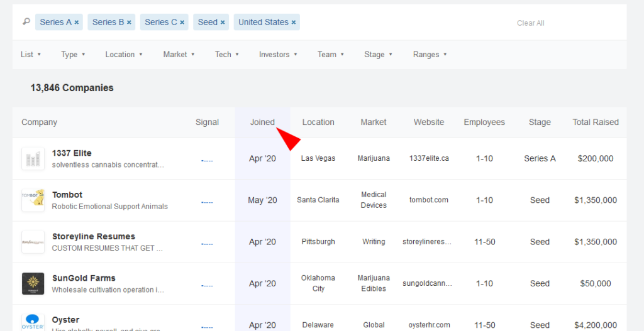Click the Tombot company logo

point(33,200)
